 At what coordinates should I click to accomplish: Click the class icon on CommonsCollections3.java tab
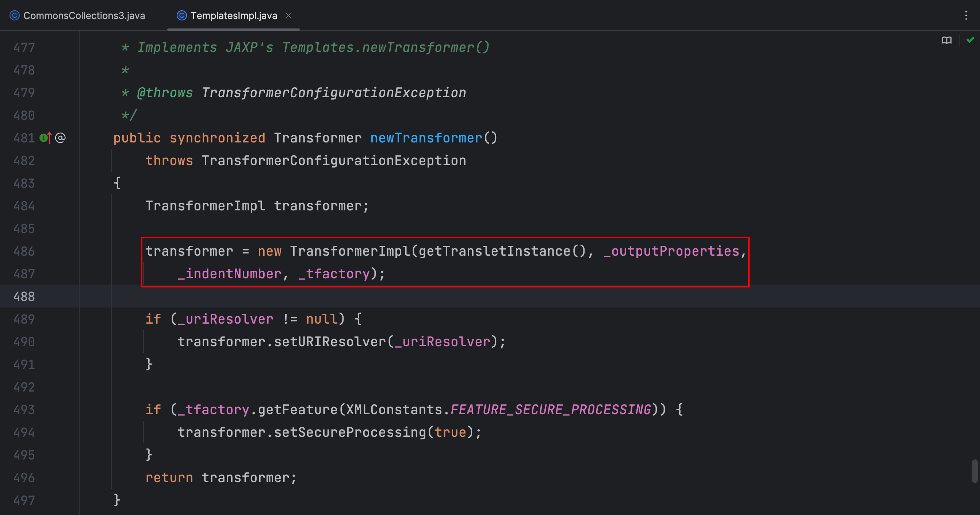pos(15,16)
